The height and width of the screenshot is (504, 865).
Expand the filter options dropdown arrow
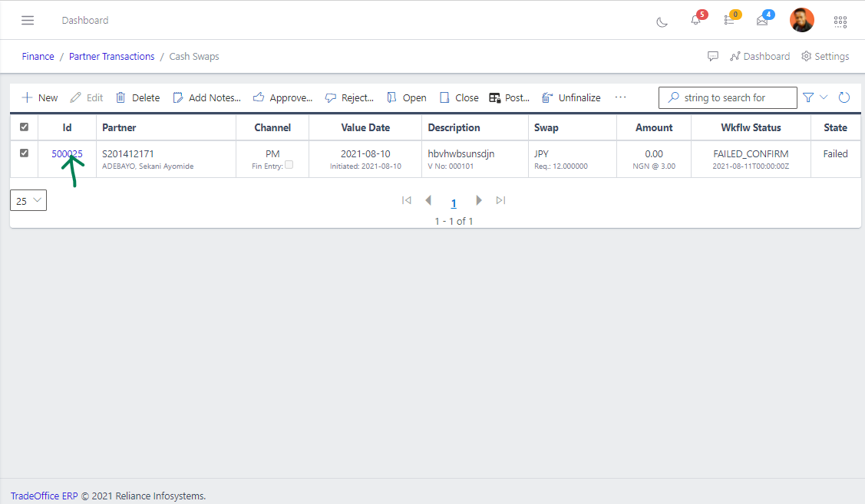[x=824, y=97]
